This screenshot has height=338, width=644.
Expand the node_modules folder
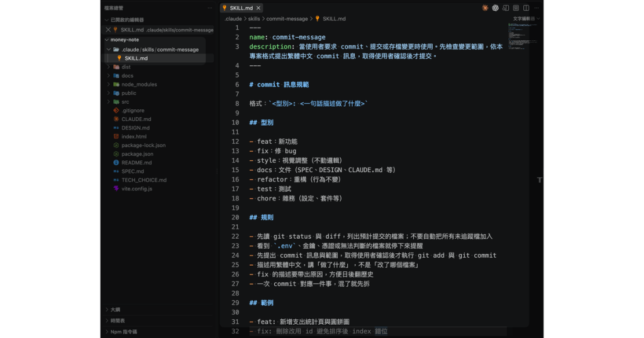click(x=109, y=84)
